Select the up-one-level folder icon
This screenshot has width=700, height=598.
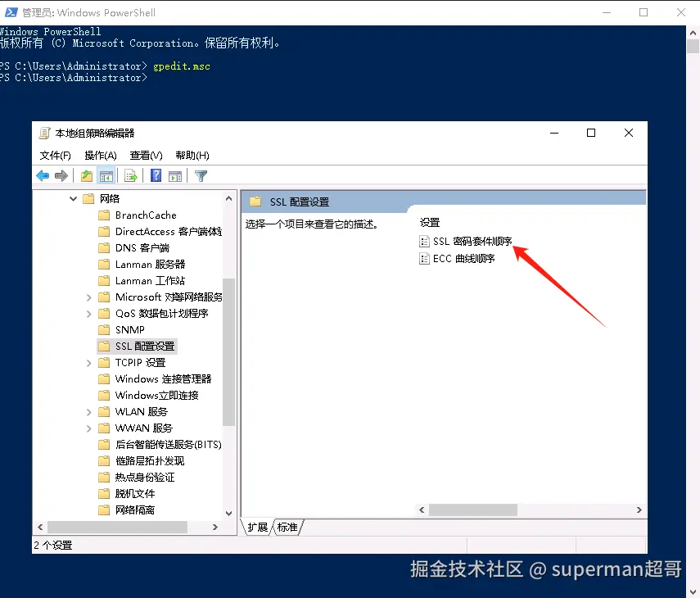pos(85,175)
